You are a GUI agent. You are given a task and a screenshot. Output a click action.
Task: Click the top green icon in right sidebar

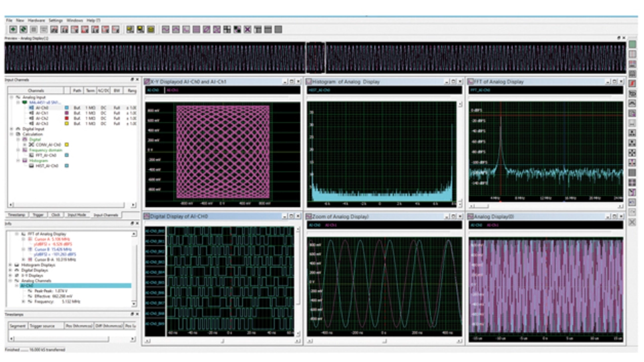click(632, 45)
